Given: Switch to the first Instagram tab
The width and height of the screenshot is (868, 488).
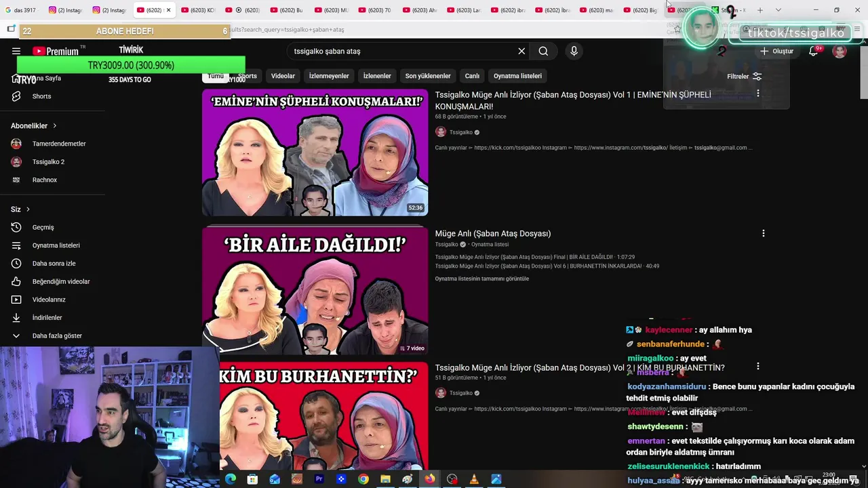Looking at the screenshot, I should [x=66, y=10].
